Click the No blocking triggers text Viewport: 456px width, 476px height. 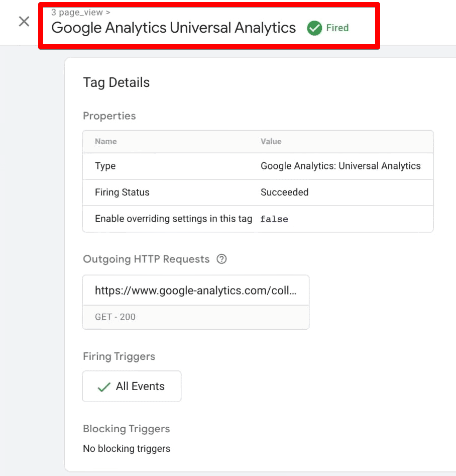point(127,448)
